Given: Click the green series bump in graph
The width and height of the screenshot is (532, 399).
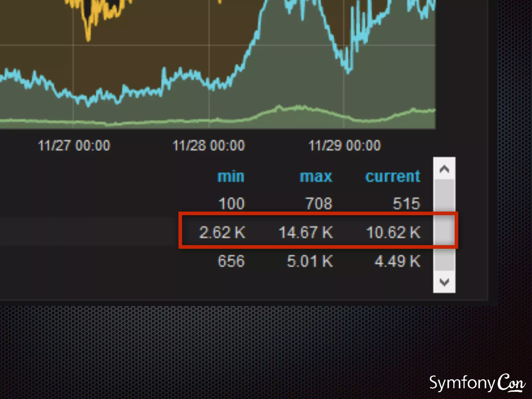Looking at the screenshot, I should tap(279, 107).
